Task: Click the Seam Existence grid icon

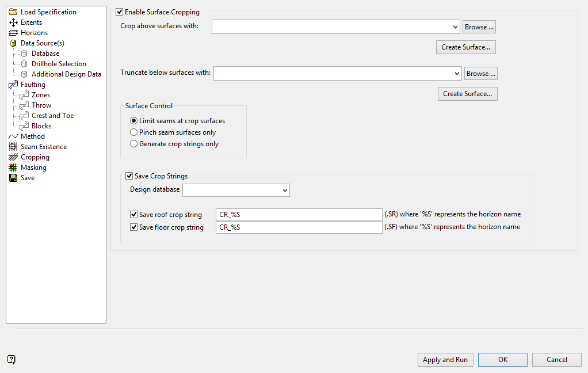Action: (x=14, y=147)
